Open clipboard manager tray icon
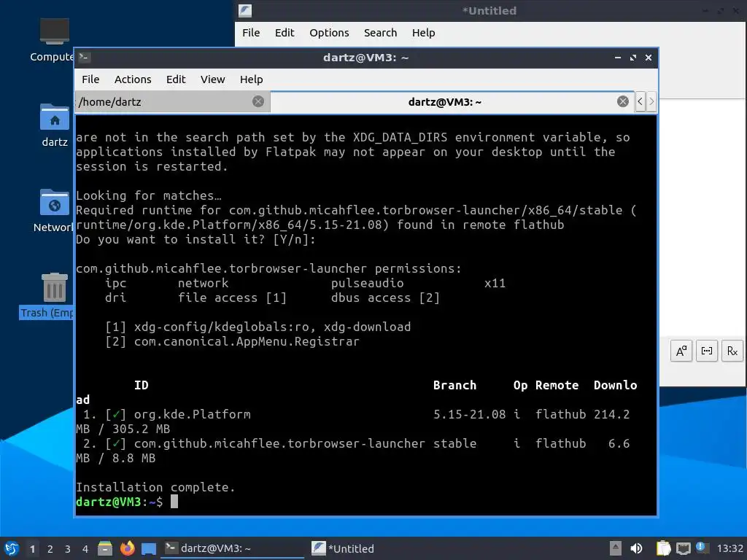Viewport: 747px width, 560px height. (x=663, y=548)
